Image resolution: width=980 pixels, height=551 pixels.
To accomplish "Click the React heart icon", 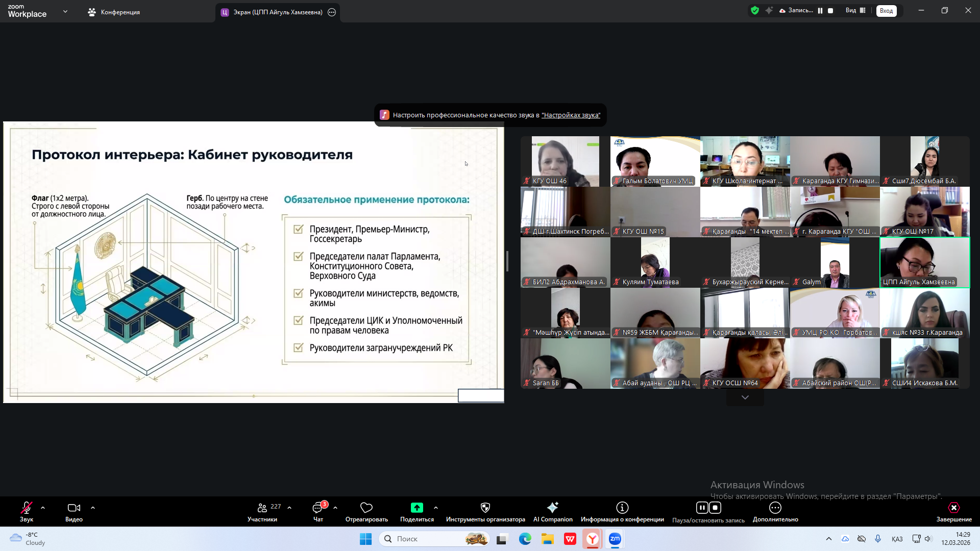I will [366, 508].
